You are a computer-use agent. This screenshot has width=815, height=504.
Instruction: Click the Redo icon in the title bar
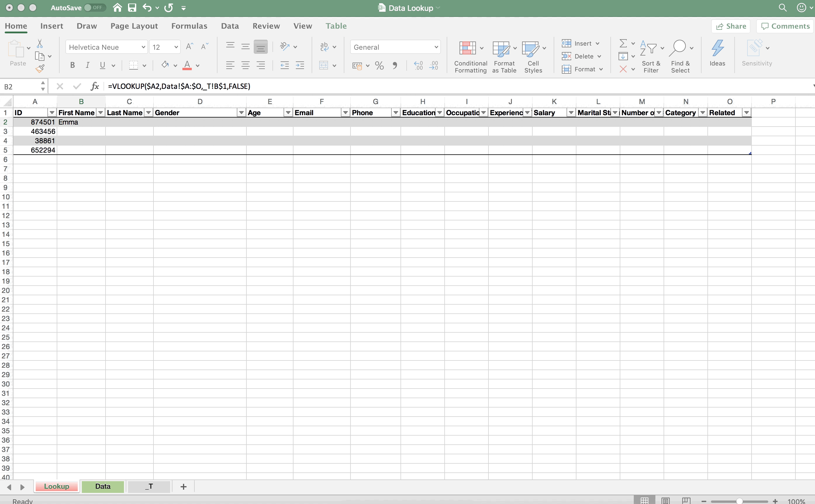click(x=169, y=8)
